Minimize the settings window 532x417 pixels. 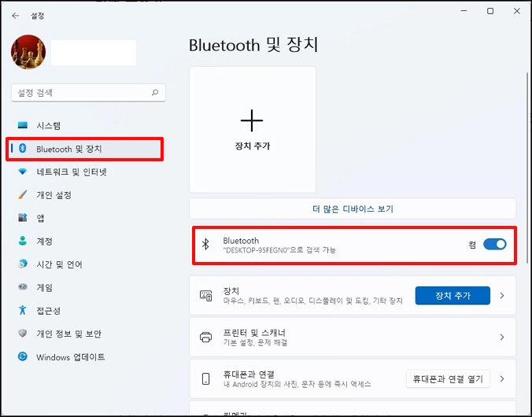pyautogui.click(x=464, y=11)
